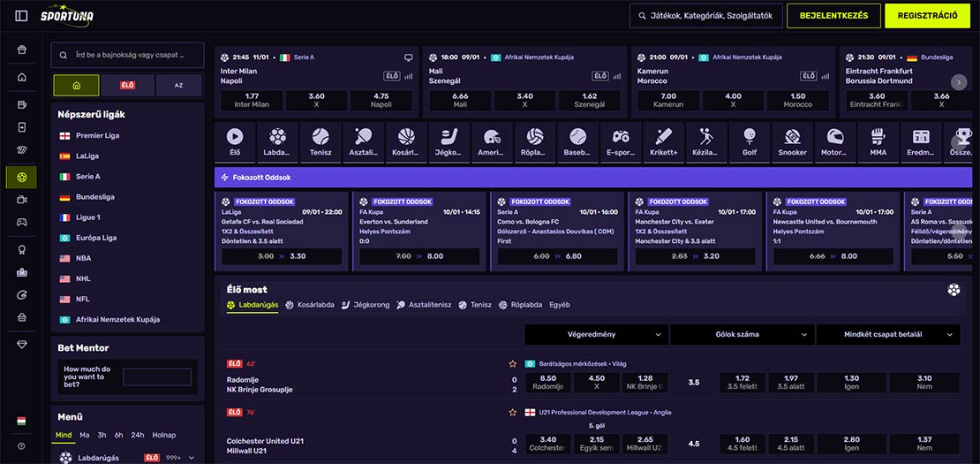This screenshot has height=464, width=980.
Task: Switch Élő most to Asztalitenisz tab
Action: (424, 305)
